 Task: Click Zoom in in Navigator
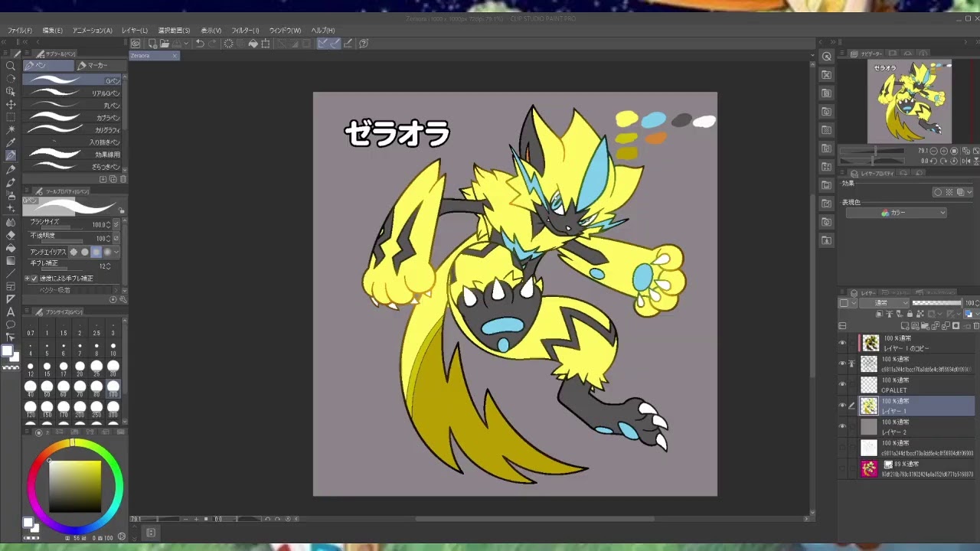(x=945, y=152)
